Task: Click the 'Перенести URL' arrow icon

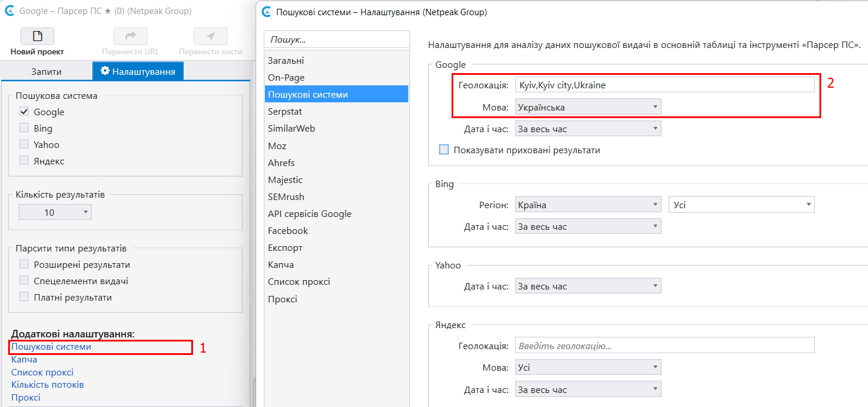Action: tap(130, 36)
